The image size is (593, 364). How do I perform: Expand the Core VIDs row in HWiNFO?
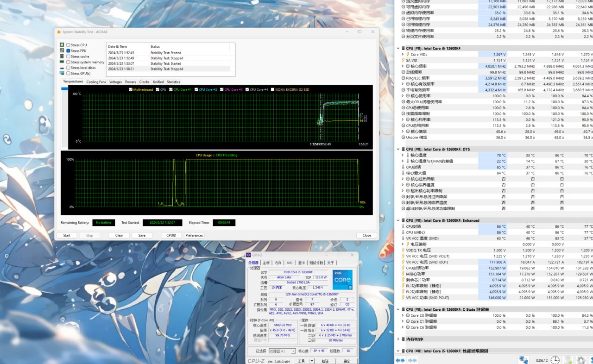(403, 54)
